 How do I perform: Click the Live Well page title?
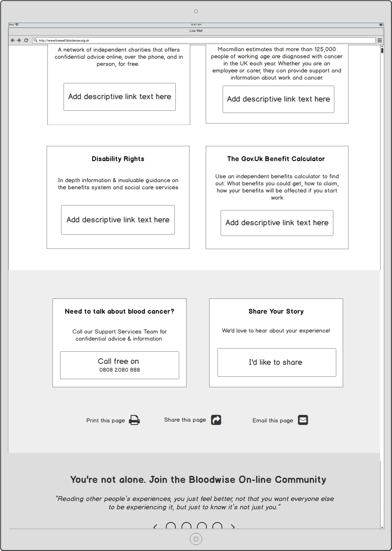click(196, 31)
